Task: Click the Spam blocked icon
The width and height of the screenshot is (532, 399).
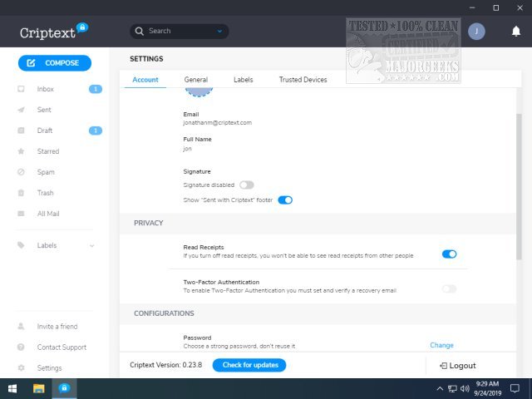Action: 21,172
